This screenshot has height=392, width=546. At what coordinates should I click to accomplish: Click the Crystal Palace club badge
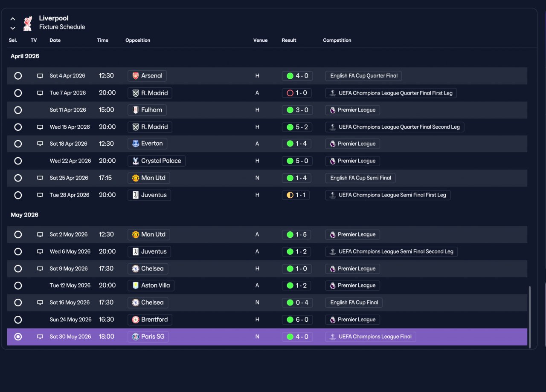(136, 161)
